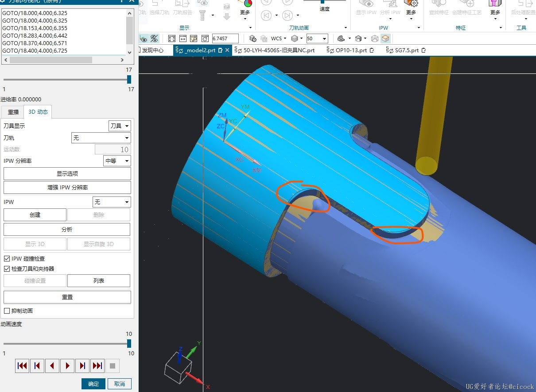This screenshot has width=536, height=392.
Task: Click the hide crossed-eye icon in view toolbar
Action: tap(154, 38)
